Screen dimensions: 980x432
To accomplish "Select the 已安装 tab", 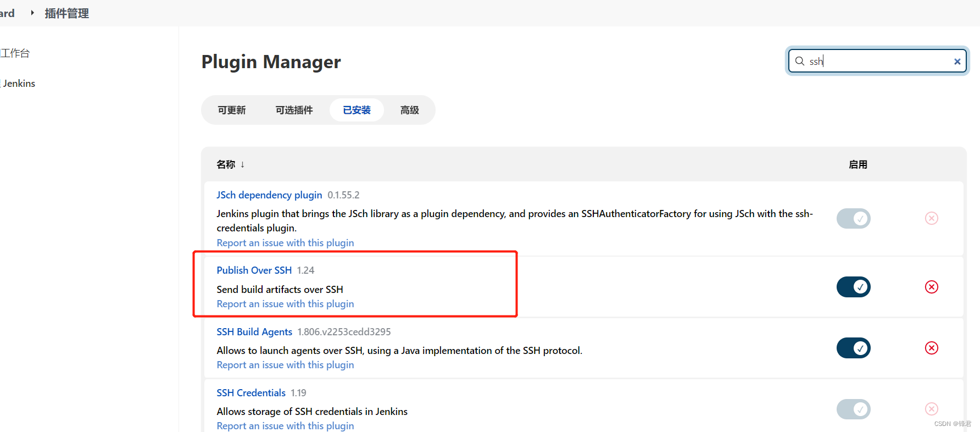I will point(357,110).
